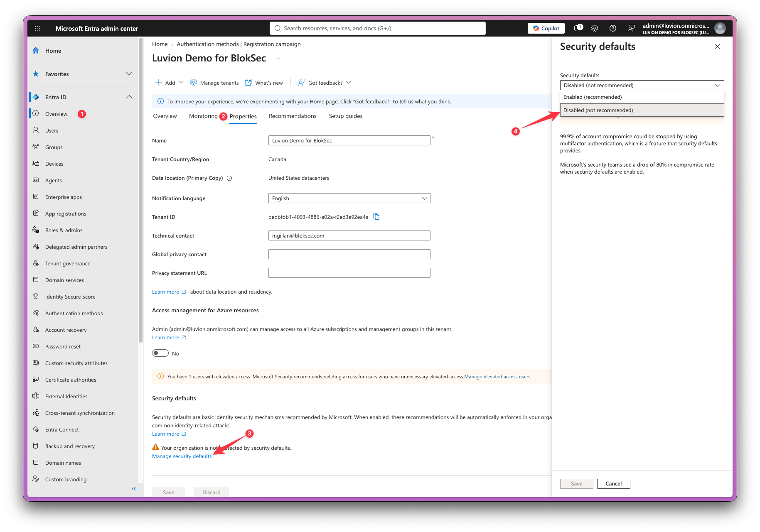Screen dimensions: 760x532
Task: Click Manage security defaults link
Action: click(x=182, y=456)
